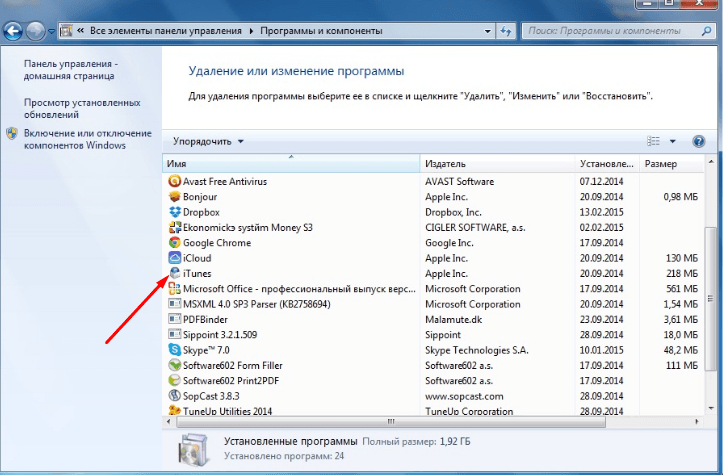723x475 pixels.
Task: Click the 561 МБ size value
Action: 682,289
